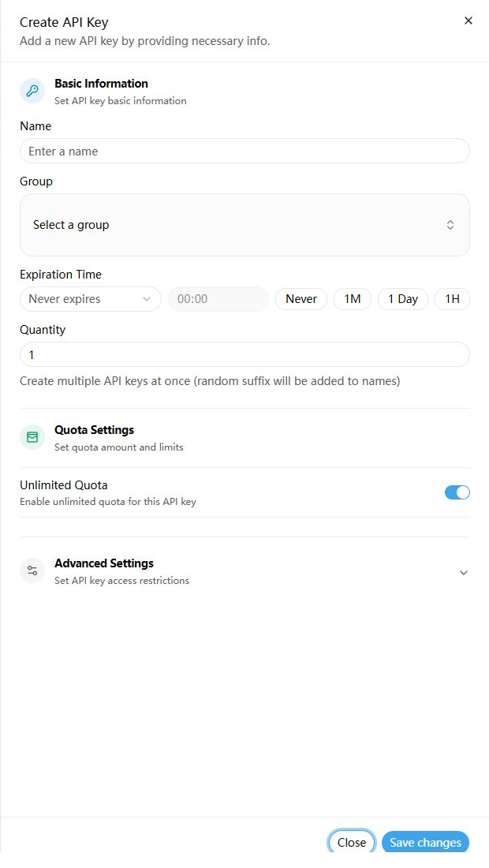The image size is (489, 868).
Task: Click the 00:00 time field
Action: tap(218, 299)
